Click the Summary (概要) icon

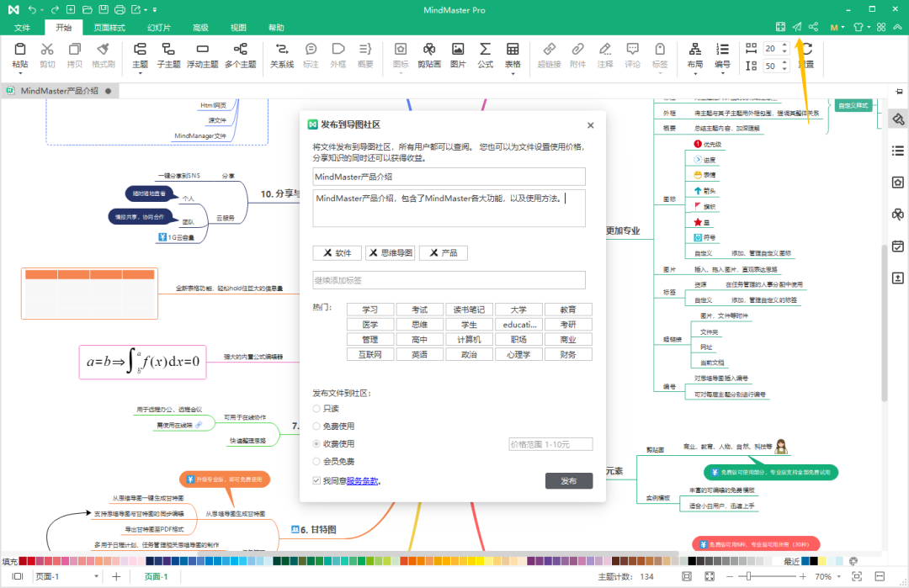(365, 50)
